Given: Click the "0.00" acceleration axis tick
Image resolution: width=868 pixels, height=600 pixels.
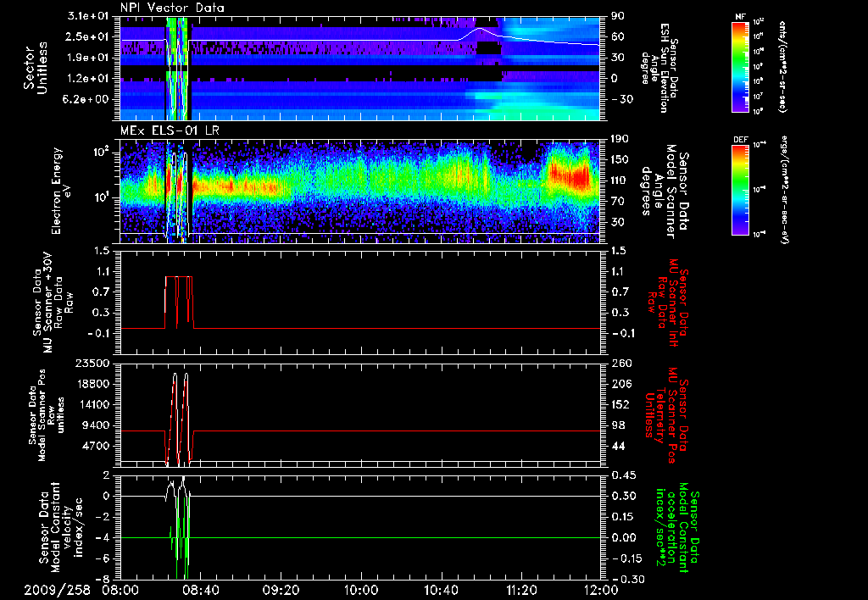Looking at the screenshot, I should 623,538.
